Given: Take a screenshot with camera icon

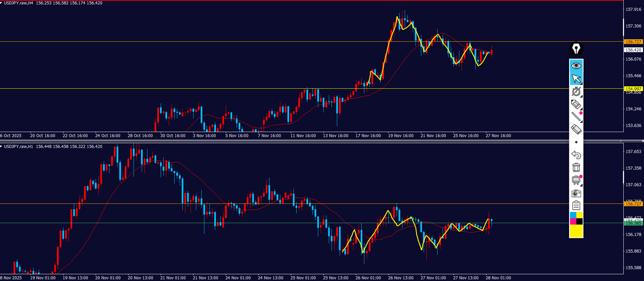Looking at the screenshot, I should coord(576,193).
